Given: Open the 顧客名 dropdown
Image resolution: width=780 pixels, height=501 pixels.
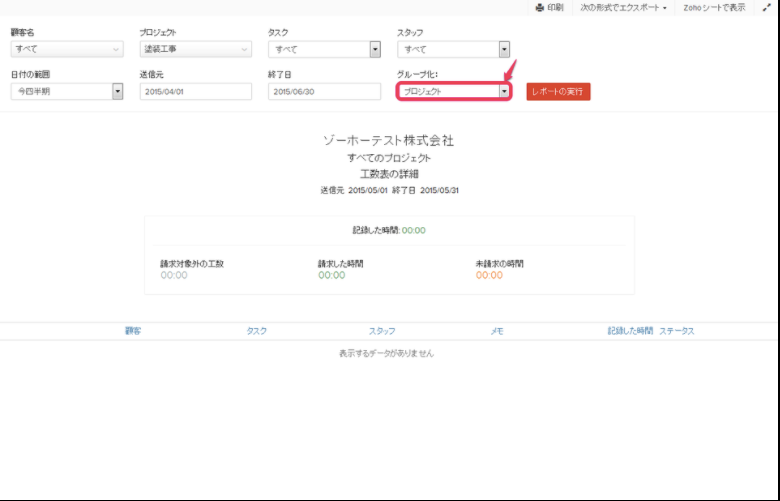Looking at the screenshot, I should pos(66,49).
